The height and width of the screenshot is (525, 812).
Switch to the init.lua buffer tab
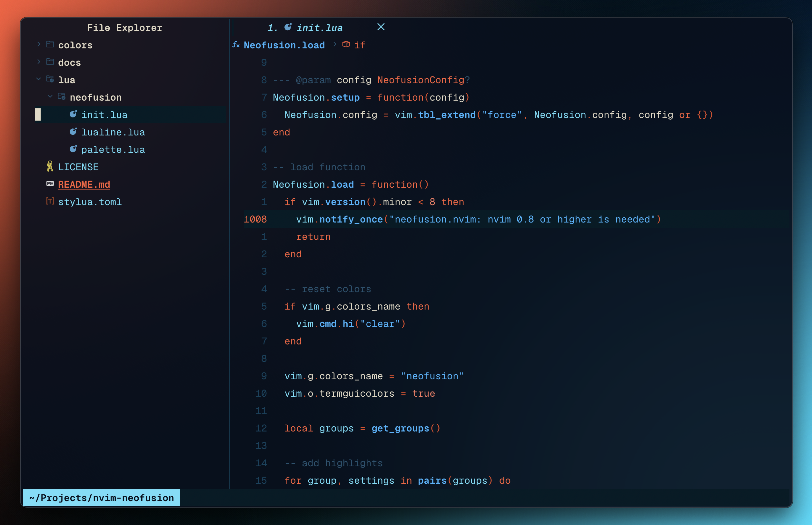(x=319, y=28)
